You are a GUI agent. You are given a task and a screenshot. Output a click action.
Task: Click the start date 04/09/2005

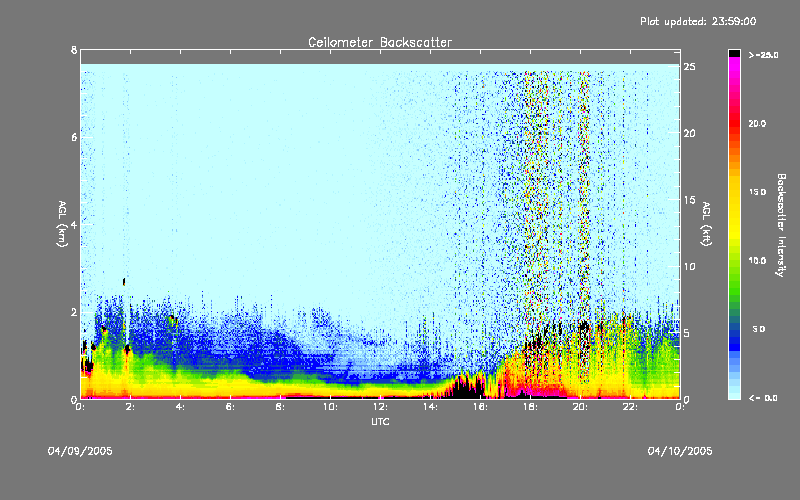click(x=80, y=451)
